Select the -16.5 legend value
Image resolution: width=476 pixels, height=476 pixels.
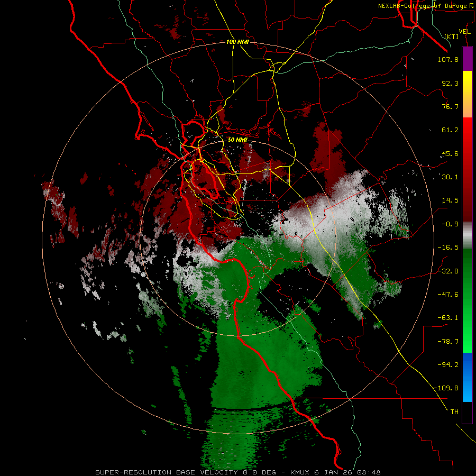(448, 248)
